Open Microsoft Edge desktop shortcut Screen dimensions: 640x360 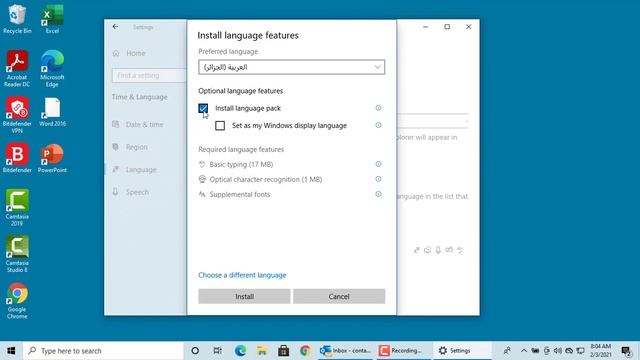(x=52, y=69)
